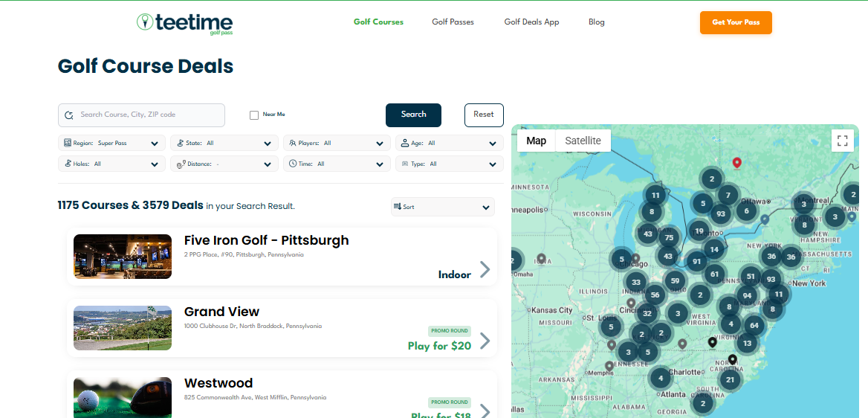The height and width of the screenshot is (418, 868).
Task: Click the teetime golf pass logo
Action: click(x=184, y=23)
